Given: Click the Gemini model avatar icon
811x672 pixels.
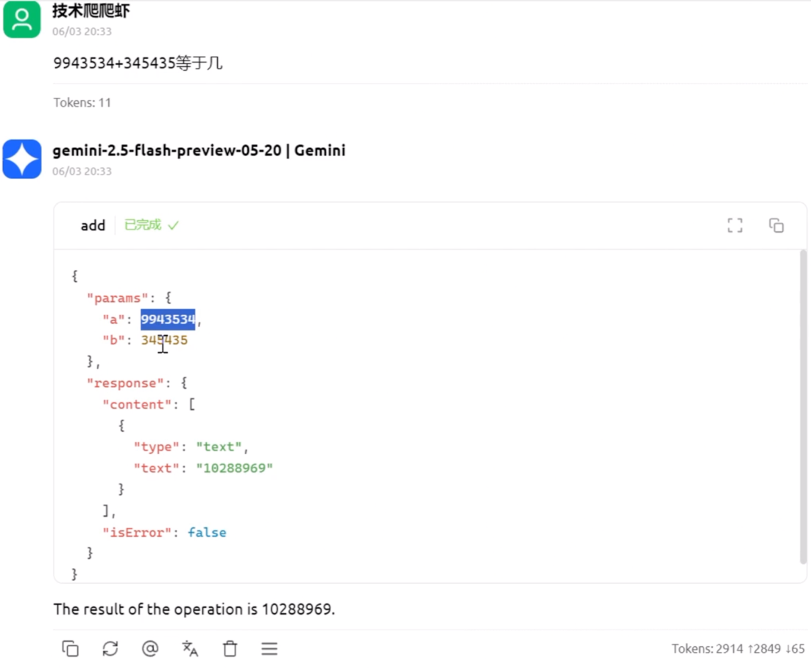Looking at the screenshot, I should click(22, 159).
